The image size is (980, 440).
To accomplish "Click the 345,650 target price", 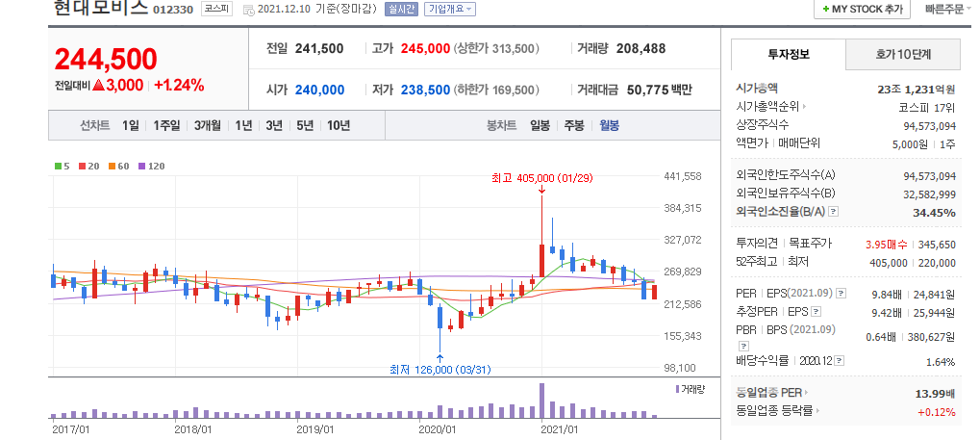I will 937,245.
